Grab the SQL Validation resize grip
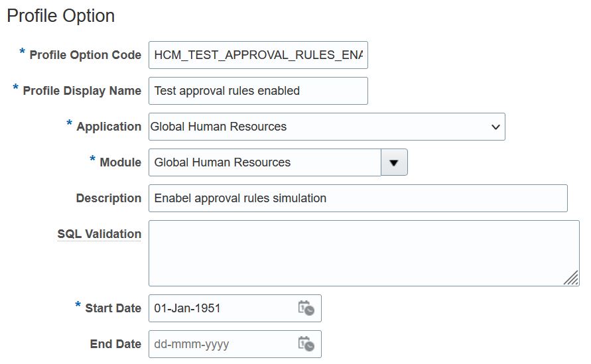The height and width of the screenshot is (364, 591). pyautogui.click(x=571, y=278)
